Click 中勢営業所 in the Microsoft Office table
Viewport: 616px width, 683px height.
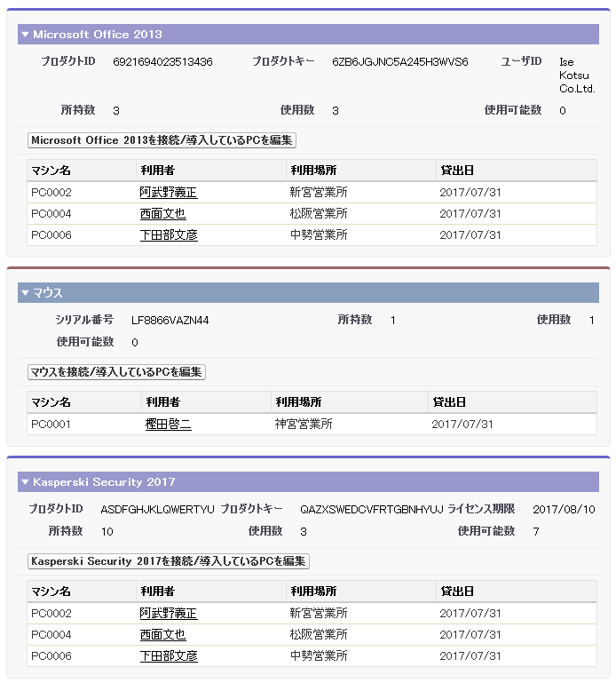(x=319, y=234)
